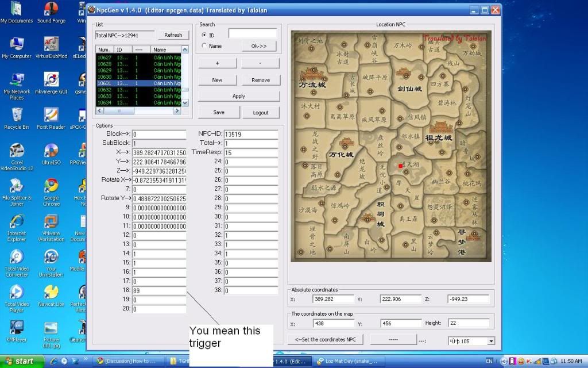
Task: Click the red NPC marker on the map
Action: coord(401,166)
